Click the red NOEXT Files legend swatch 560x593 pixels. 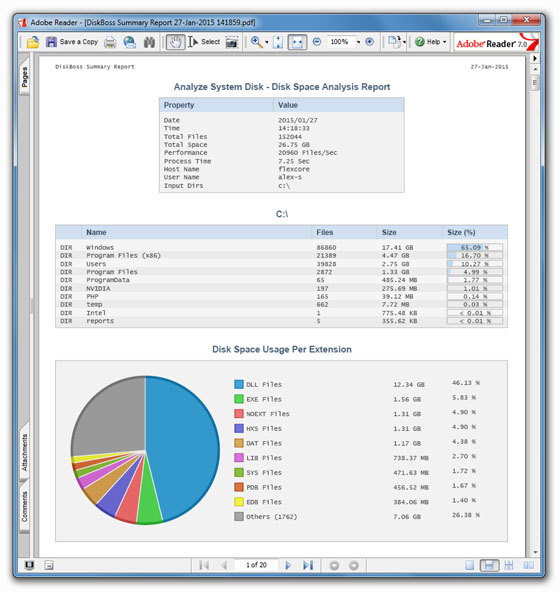(x=239, y=414)
